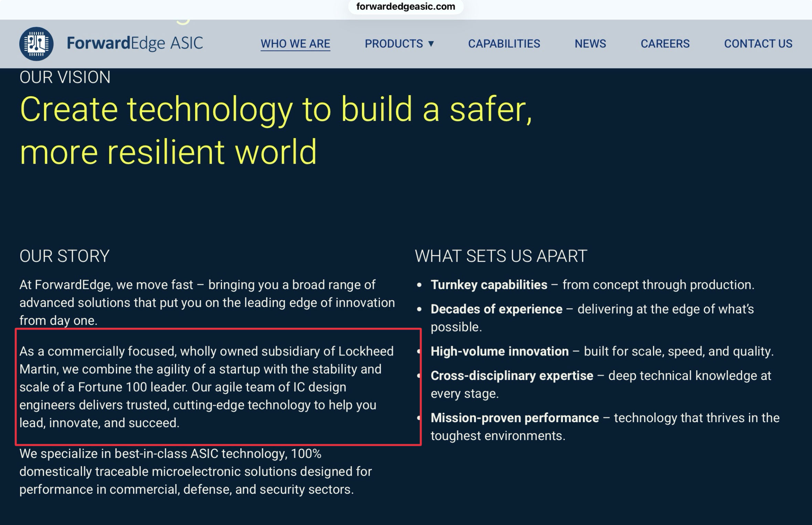Click the PRODUCTS menu label
Viewport: 812px width, 525px height.
click(394, 44)
